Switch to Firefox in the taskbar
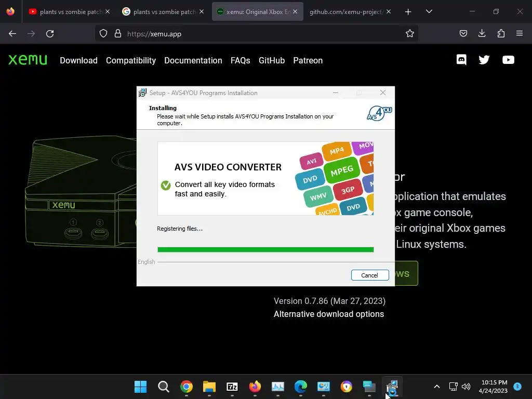 pyautogui.click(x=255, y=387)
